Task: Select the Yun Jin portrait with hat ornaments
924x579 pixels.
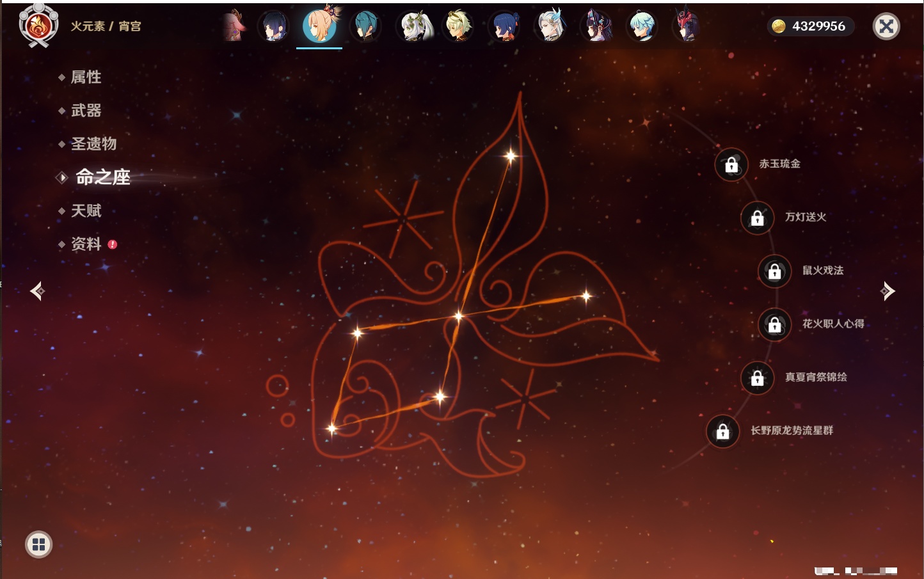Action: [x=596, y=26]
